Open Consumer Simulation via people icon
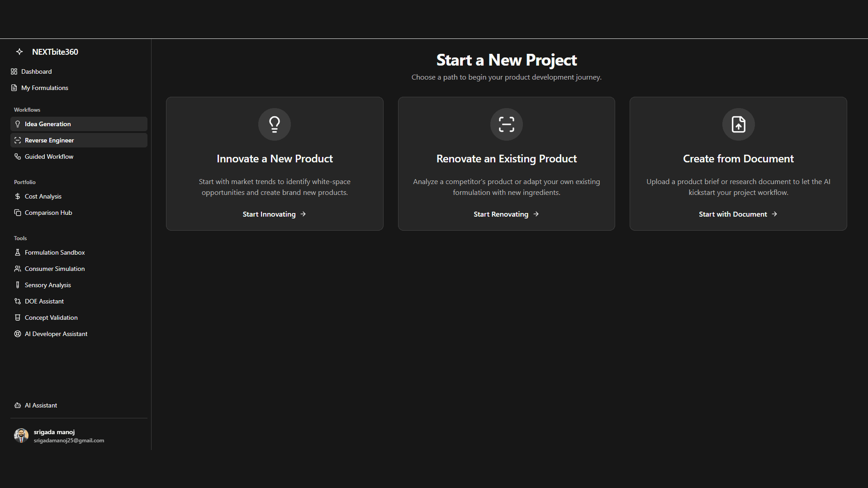 (17, 269)
